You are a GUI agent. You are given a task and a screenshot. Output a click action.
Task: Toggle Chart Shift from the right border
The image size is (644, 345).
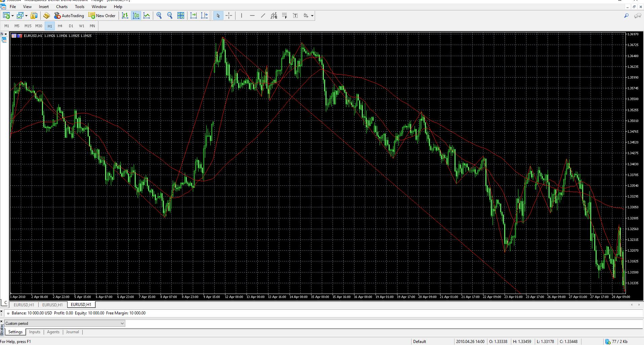(204, 15)
